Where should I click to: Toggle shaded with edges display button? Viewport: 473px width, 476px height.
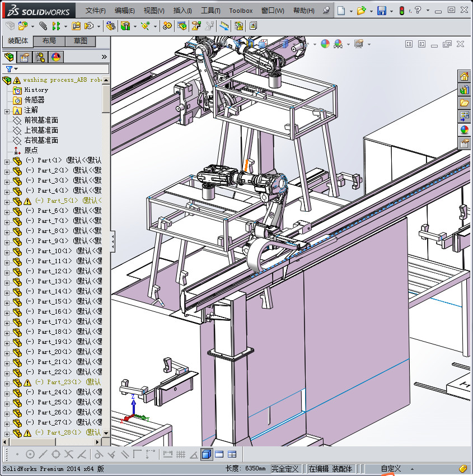pyautogui.click(x=207, y=454)
